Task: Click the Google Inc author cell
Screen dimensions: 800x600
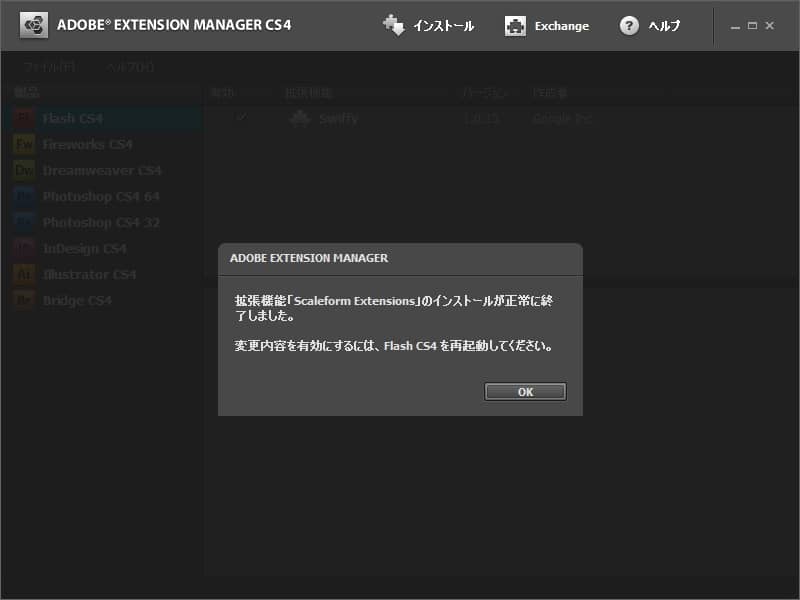Action: 562,119
